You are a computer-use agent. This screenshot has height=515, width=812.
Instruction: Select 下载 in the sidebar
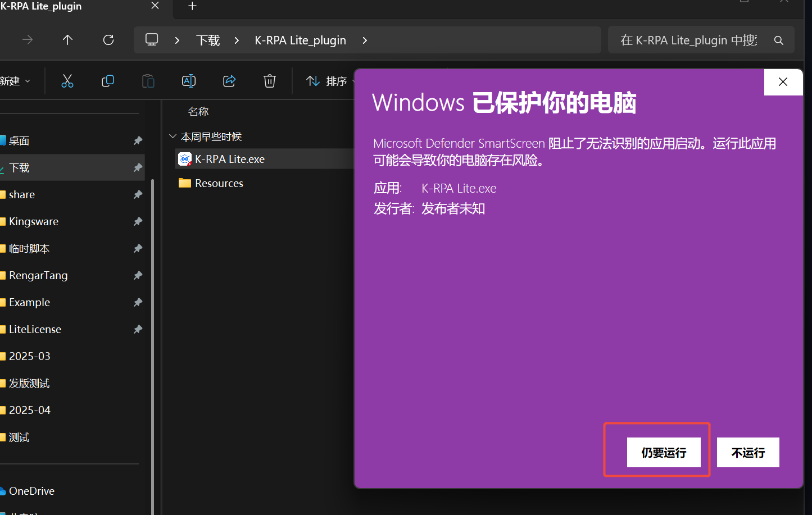tap(72, 168)
